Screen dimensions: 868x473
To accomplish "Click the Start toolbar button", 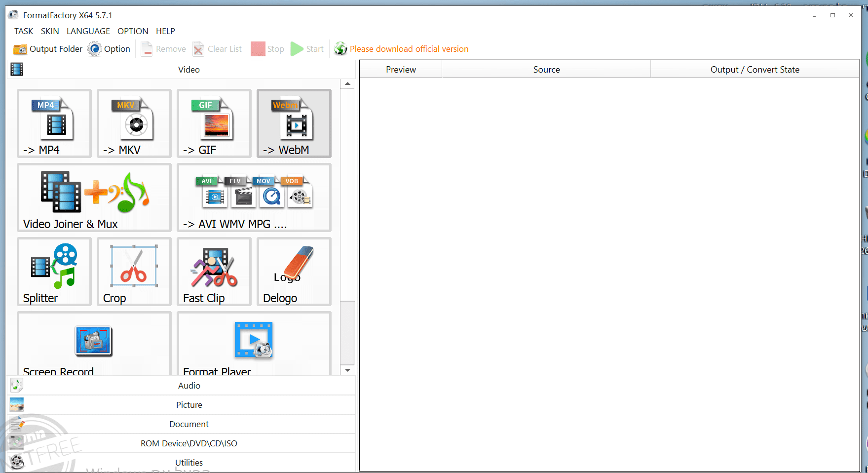I will point(307,49).
